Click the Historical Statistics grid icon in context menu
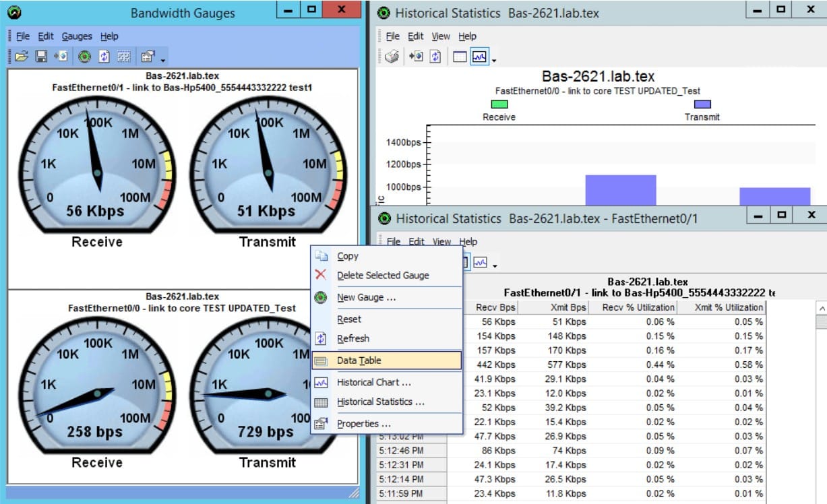This screenshot has width=827, height=504. pyautogui.click(x=321, y=402)
